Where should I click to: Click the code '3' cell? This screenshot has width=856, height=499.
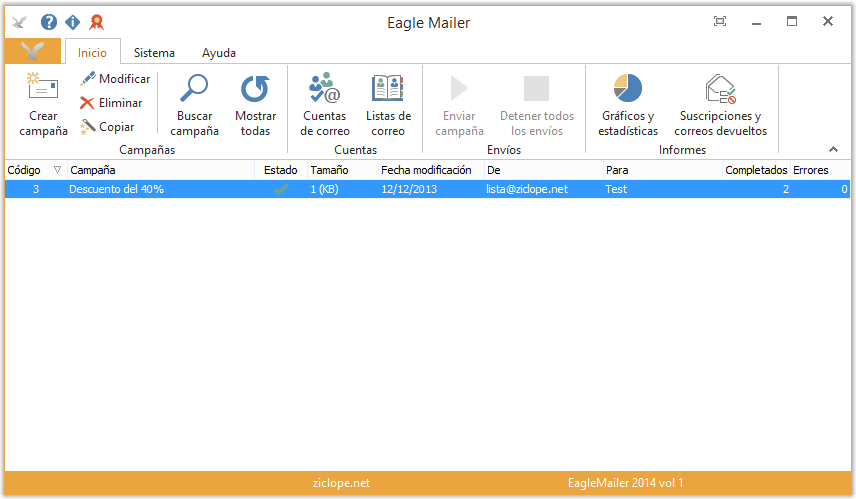[36, 189]
